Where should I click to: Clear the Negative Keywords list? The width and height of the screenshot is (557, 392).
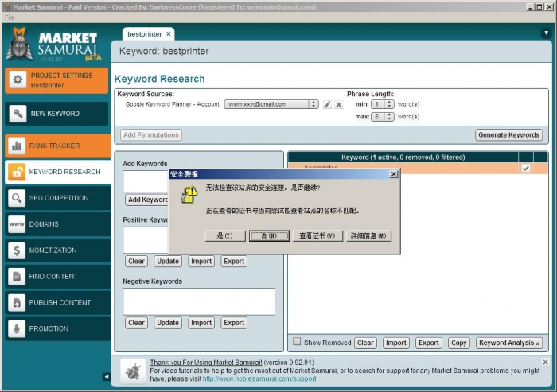click(x=136, y=323)
